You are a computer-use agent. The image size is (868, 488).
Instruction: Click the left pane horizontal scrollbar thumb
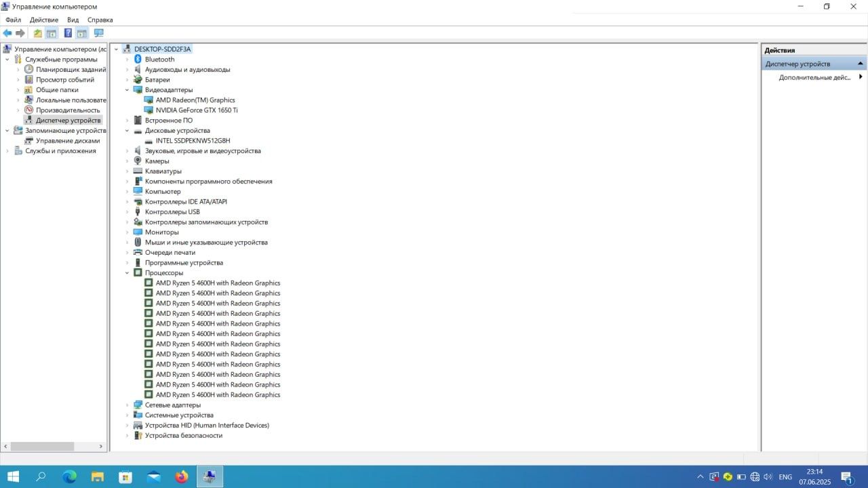tap(42, 447)
